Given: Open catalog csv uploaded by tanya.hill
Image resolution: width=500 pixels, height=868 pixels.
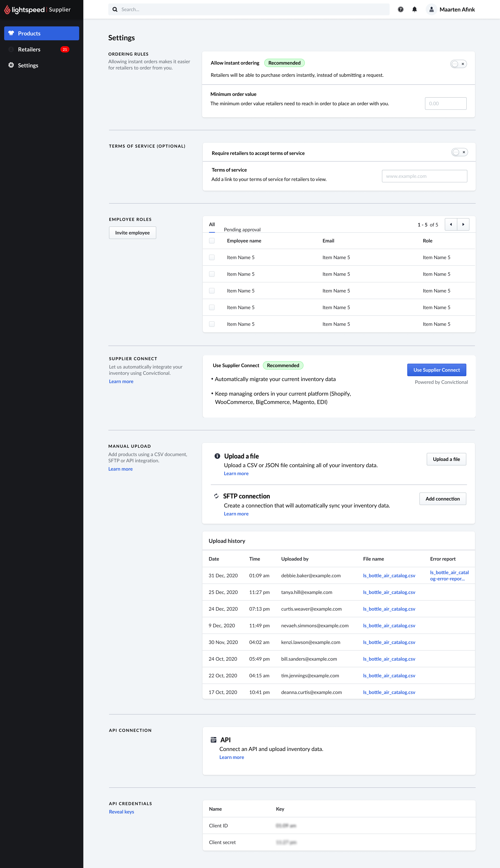Looking at the screenshot, I should [x=389, y=592].
